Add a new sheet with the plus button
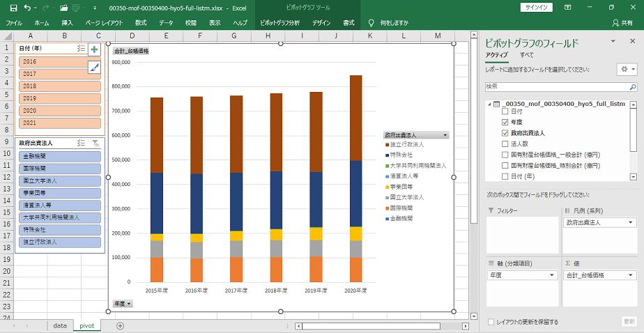The height and width of the screenshot is (333, 644). pos(120,325)
